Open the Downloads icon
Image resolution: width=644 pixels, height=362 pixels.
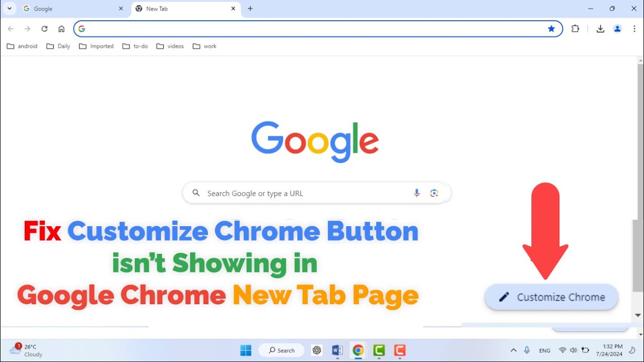600,29
